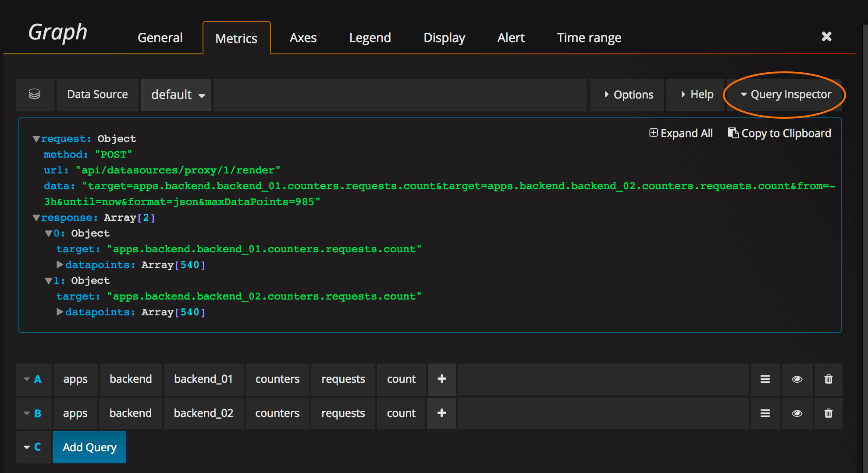
Task: Delete query B with the trash icon
Action: (829, 413)
